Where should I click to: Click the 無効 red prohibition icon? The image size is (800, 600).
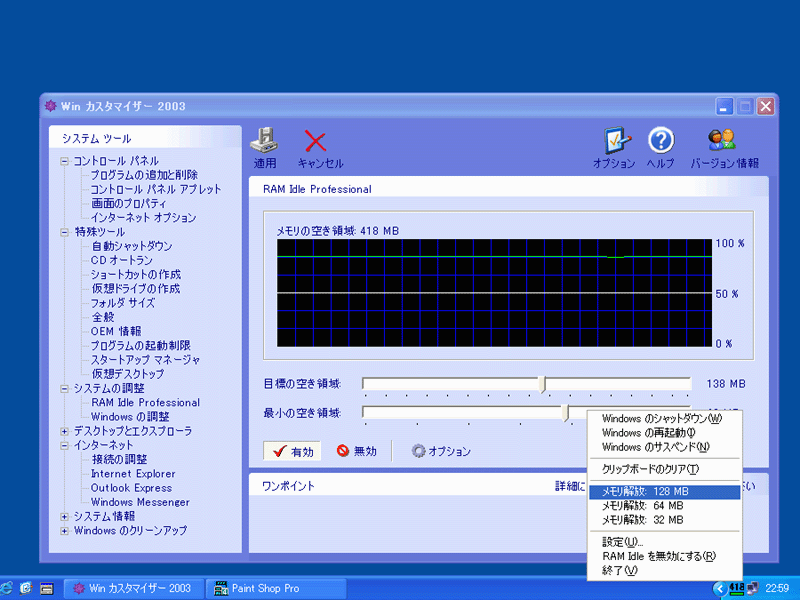click(343, 451)
